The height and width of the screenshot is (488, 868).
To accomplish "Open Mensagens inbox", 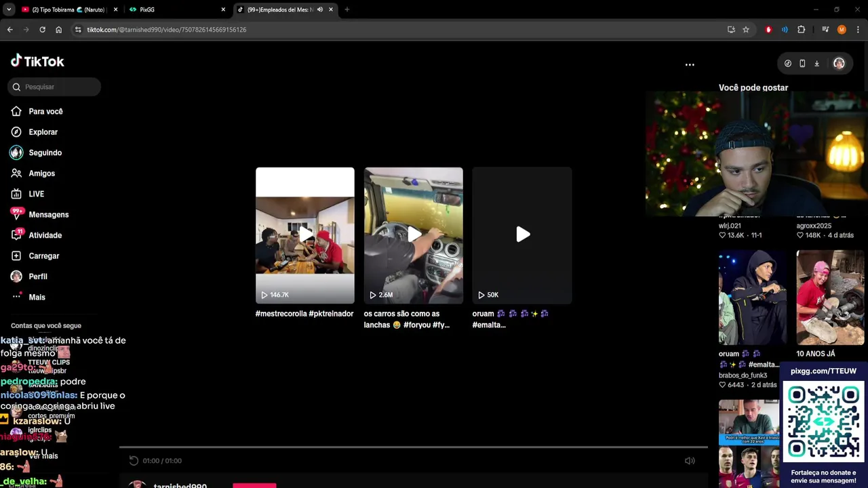I will (48, 215).
